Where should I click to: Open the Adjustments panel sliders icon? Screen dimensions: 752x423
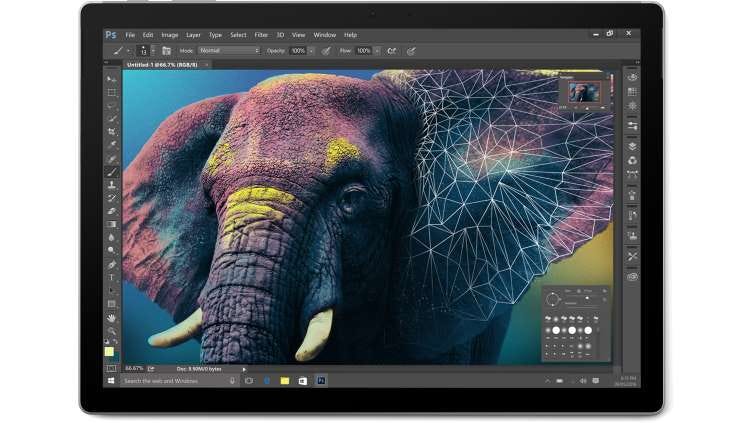633,126
